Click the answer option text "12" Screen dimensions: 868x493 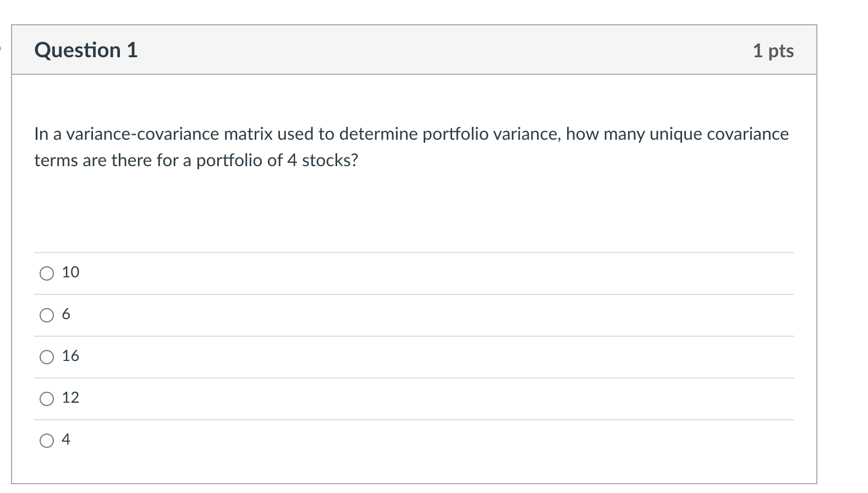(70, 398)
